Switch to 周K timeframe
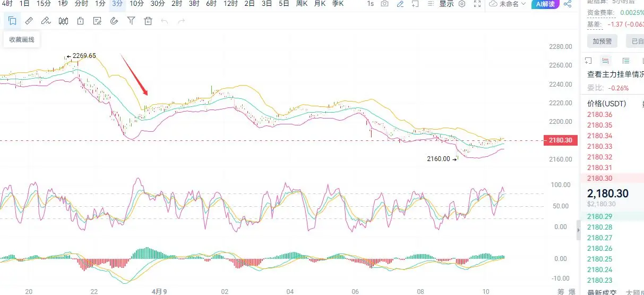This screenshot has height=295, width=644. pyautogui.click(x=302, y=3)
